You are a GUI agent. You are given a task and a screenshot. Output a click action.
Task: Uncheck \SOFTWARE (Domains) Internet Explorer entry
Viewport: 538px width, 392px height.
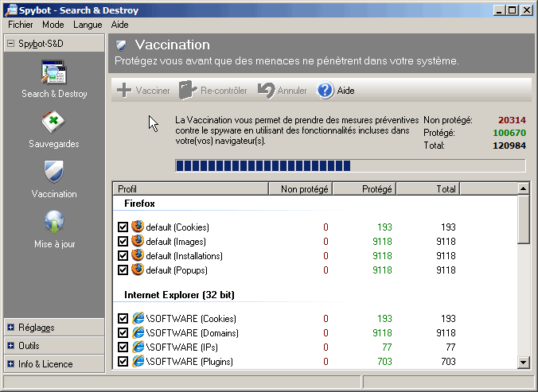pos(123,333)
